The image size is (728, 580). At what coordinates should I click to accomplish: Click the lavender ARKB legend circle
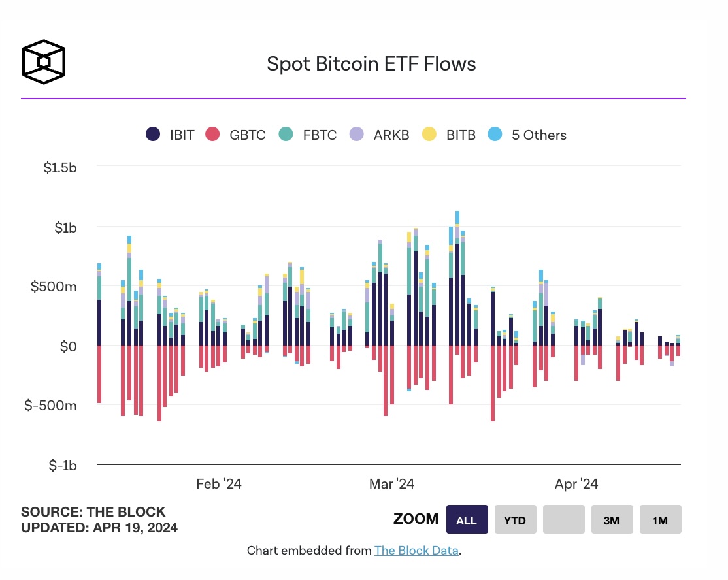pyautogui.click(x=356, y=134)
